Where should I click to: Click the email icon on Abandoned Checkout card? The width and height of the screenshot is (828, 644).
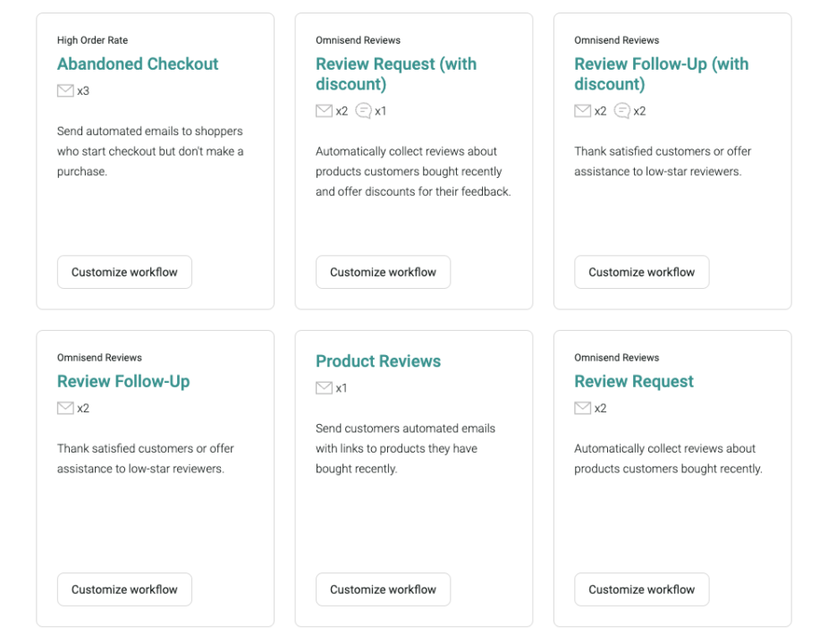coord(64,90)
